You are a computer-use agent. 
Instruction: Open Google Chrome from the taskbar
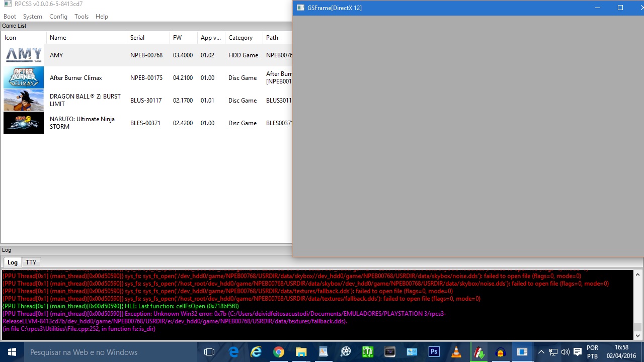pyautogui.click(x=278, y=352)
